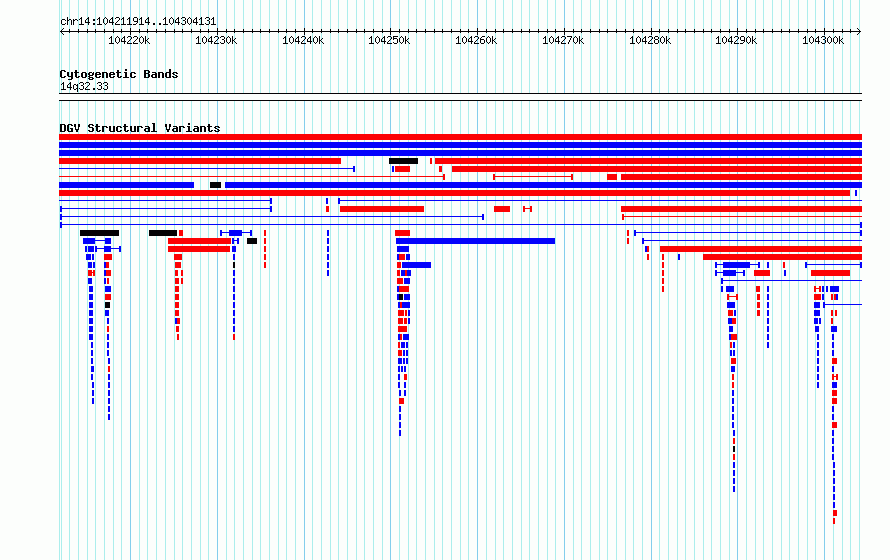Select the blue whiskered variant bar near 104290k
The width and height of the screenshot is (890, 560).
click(x=737, y=265)
